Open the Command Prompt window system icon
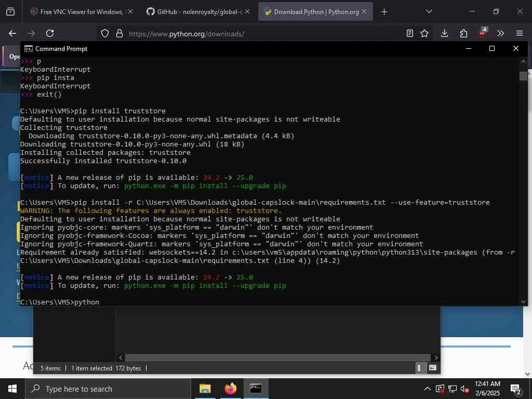The width and height of the screenshot is (532, 399). click(x=29, y=49)
